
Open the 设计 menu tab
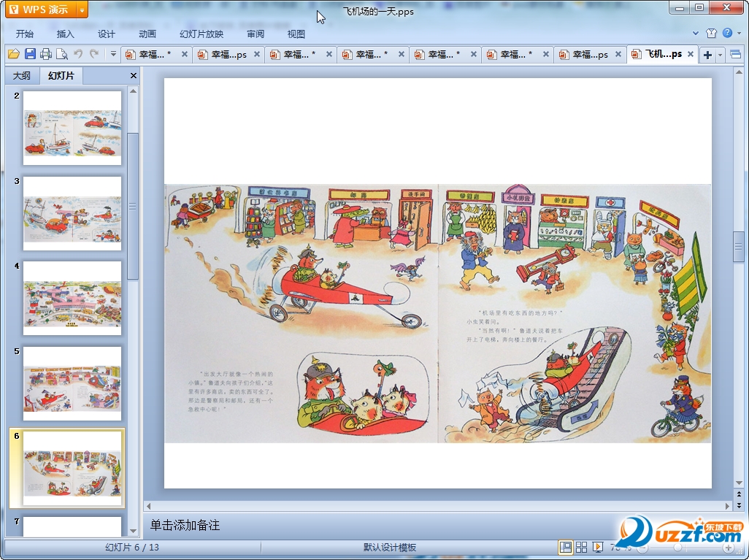coord(106,34)
